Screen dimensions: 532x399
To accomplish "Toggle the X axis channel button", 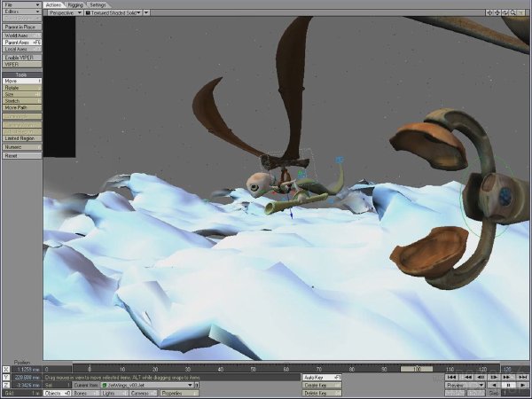I will [x=6, y=369].
